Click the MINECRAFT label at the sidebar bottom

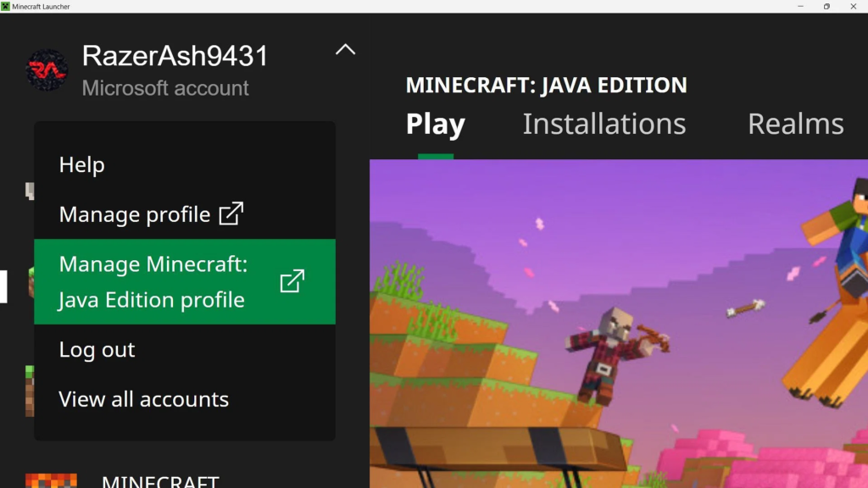159,480
